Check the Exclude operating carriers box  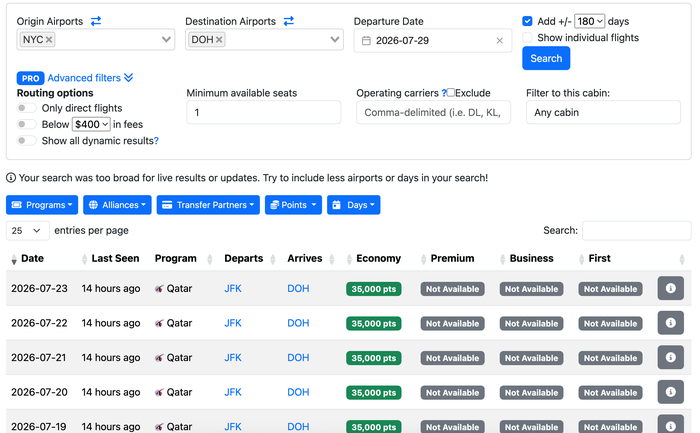(451, 92)
